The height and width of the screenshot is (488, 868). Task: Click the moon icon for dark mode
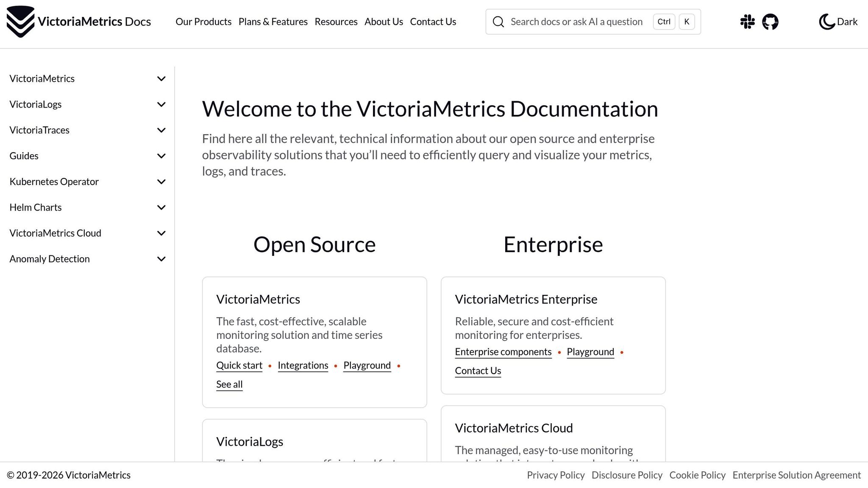coord(826,21)
